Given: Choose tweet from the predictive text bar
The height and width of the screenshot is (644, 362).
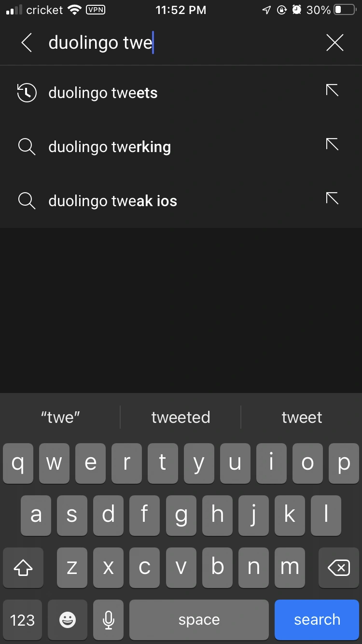Looking at the screenshot, I should coord(302,417).
